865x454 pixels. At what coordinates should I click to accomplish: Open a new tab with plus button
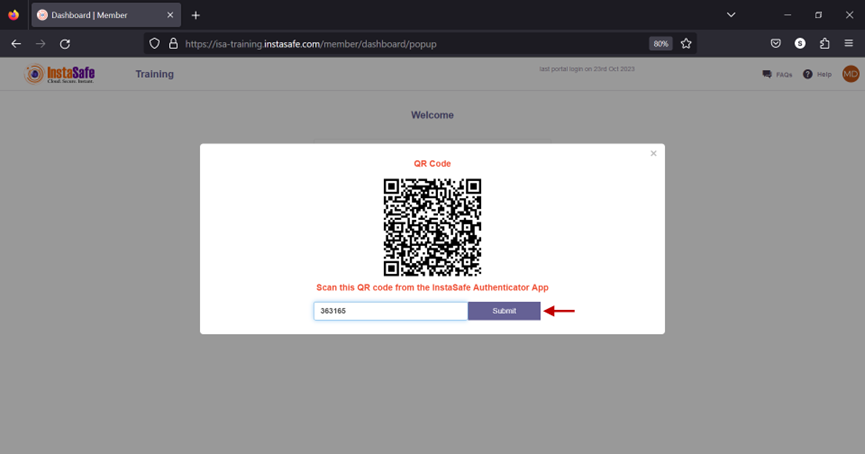pyautogui.click(x=195, y=15)
